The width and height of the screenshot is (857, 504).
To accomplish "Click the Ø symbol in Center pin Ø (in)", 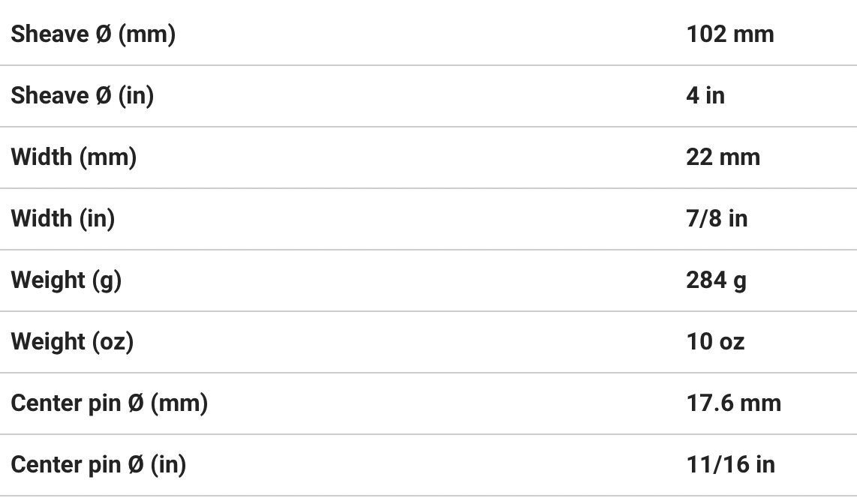I will click(136, 465).
